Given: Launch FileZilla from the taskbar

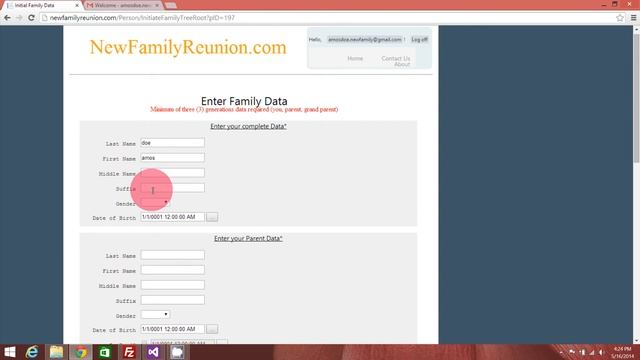Looking at the screenshot, I should (129, 352).
